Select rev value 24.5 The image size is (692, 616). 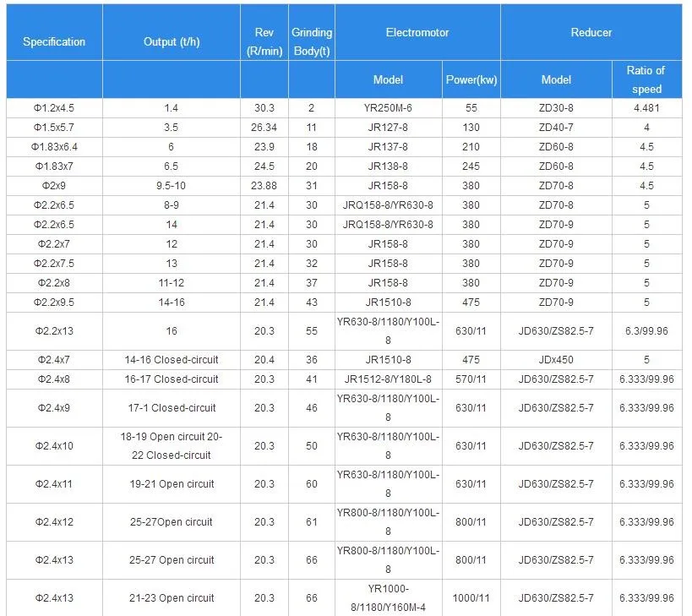264,166
